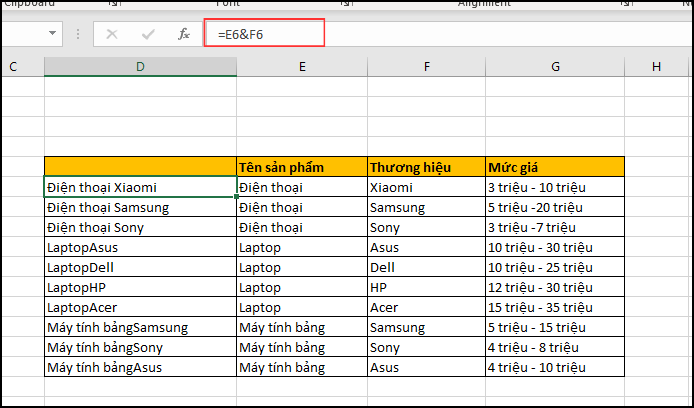This screenshot has width=694, height=408.
Task: Select cell 'LaptopHP'
Action: (140, 287)
